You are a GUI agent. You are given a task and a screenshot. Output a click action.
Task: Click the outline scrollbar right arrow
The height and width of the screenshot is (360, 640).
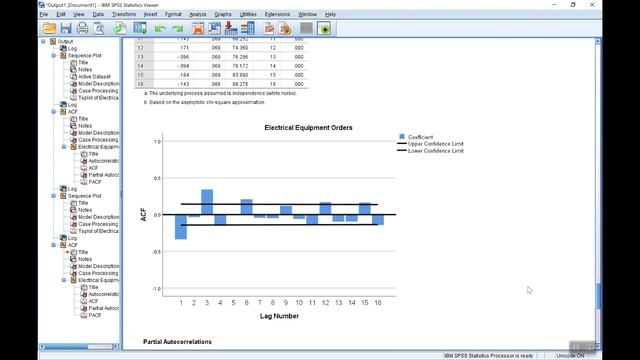[x=116, y=347]
